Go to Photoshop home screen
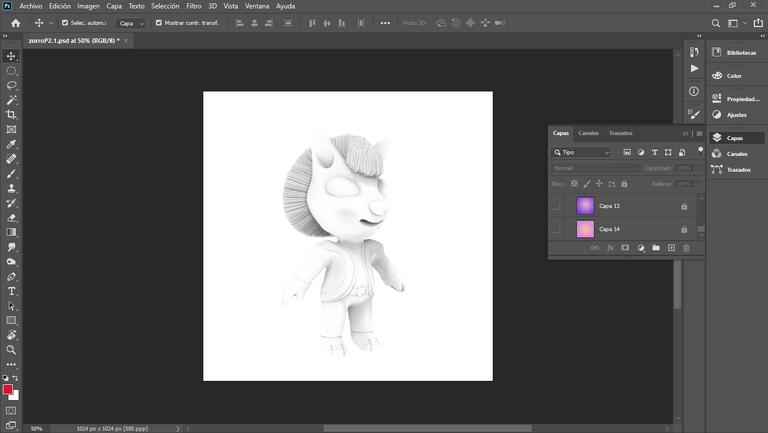The width and height of the screenshot is (768, 433). click(x=16, y=23)
